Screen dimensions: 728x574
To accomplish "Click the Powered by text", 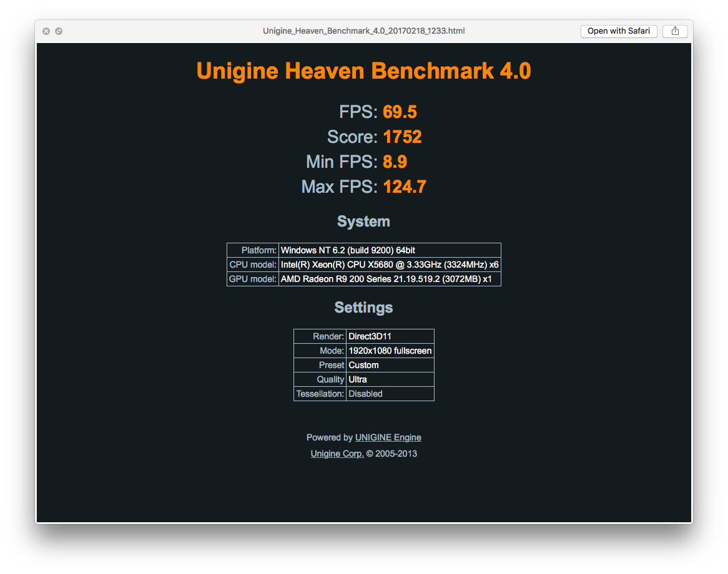I will [330, 437].
